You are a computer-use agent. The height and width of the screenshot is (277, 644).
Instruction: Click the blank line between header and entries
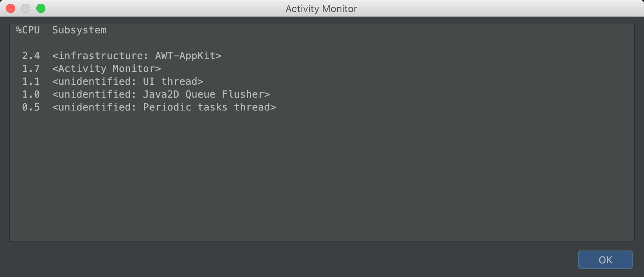point(322,43)
